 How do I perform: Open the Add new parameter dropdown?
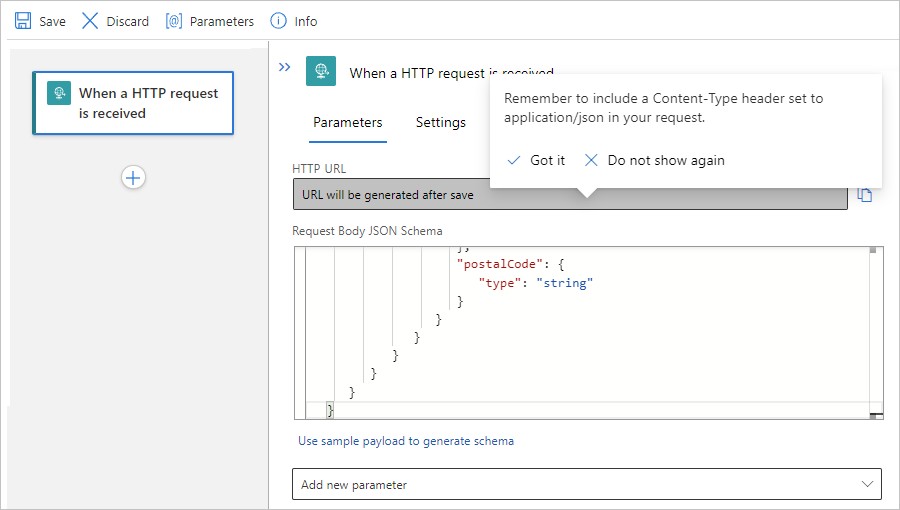coord(586,484)
